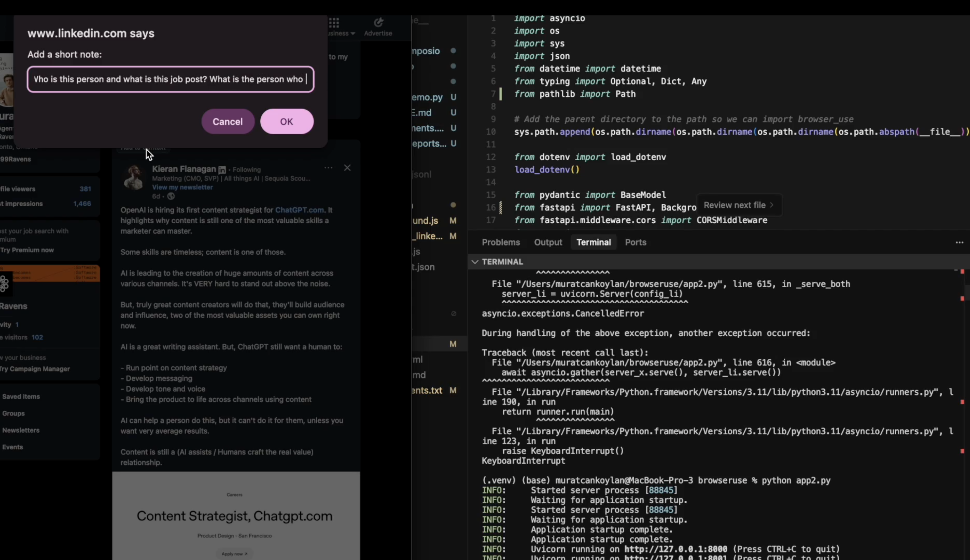Open the Ports tab

coord(635,242)
